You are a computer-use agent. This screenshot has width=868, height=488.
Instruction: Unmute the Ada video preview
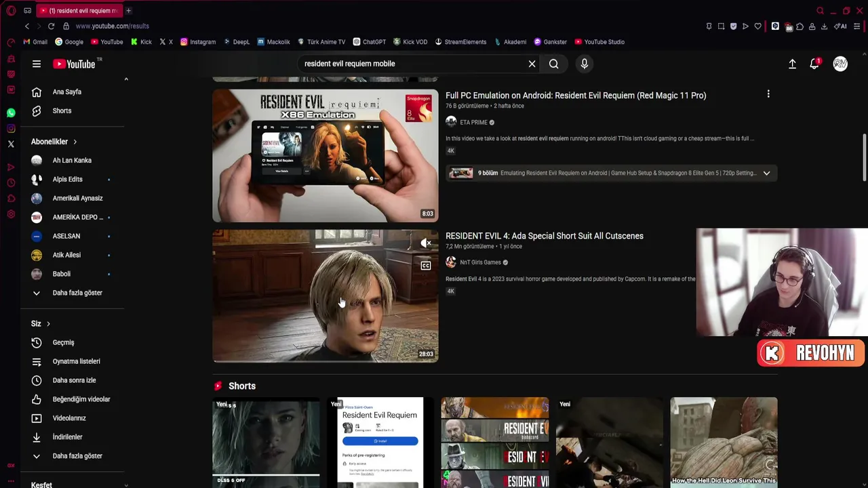coord(425,243)
